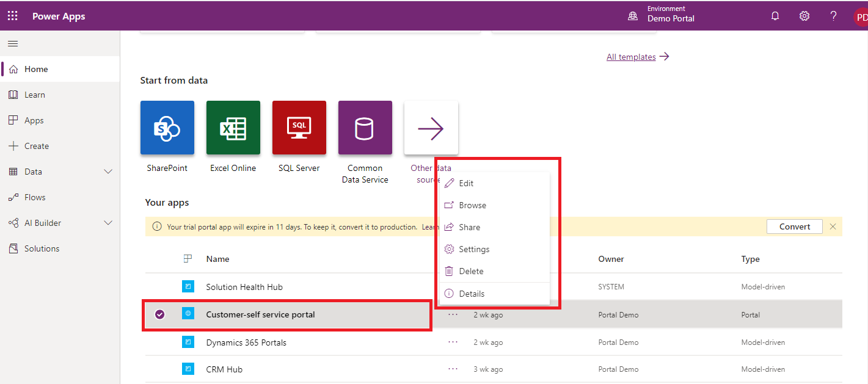The width and height of the screenshot is (868, 384).
Task: Click the notifications bell icon
Action: [775, 16]
